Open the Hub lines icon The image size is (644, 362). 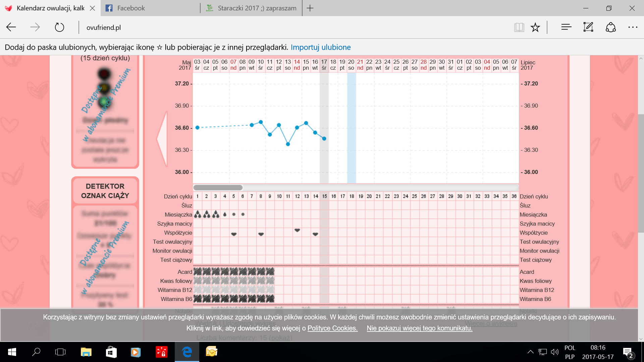point(566,27)
